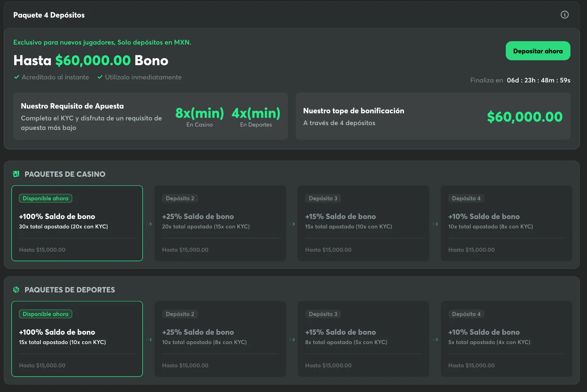Click the sports Depósito 2 label
This screenshot has width=587, height=392.
[x=180, y=314]
